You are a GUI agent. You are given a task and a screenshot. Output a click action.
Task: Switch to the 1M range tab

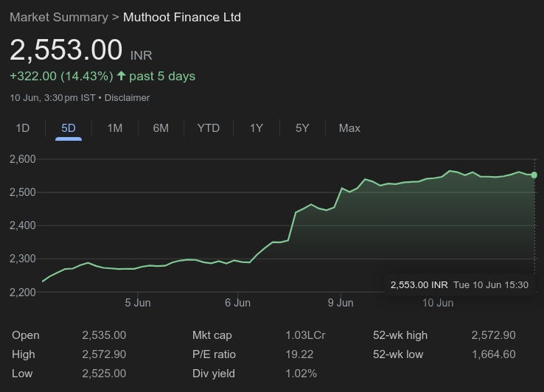click(115, 128)
